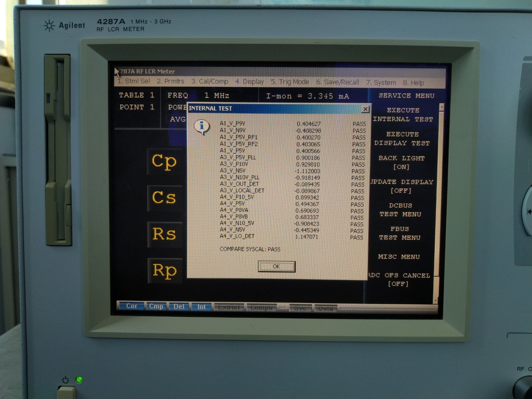
Task: Click the TABLE 1 field
Action: pos(137,95)
